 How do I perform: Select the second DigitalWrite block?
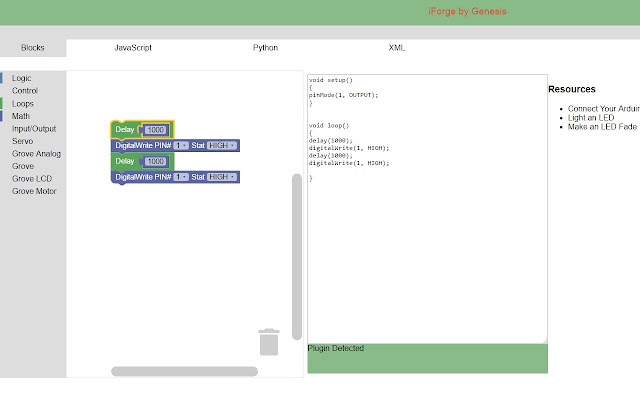point(143,177)
